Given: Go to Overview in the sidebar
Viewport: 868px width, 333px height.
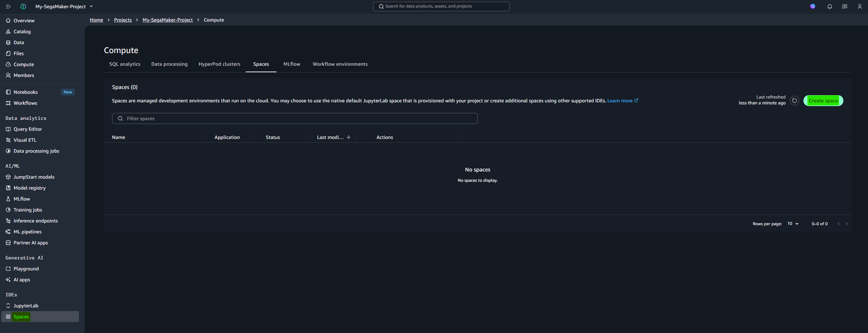Looking at the screenshot, I should click(x=40, y=21).
